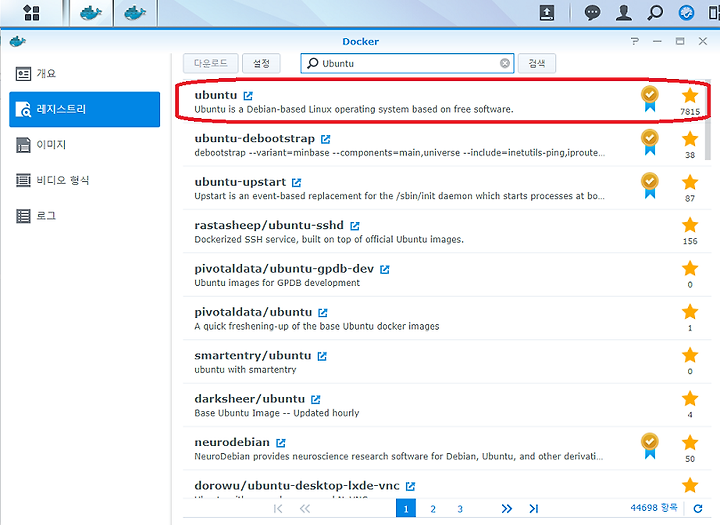The height and width of the screenshot is (525, 720).
Task: Open external link for neurodebian
Action: 281,443
